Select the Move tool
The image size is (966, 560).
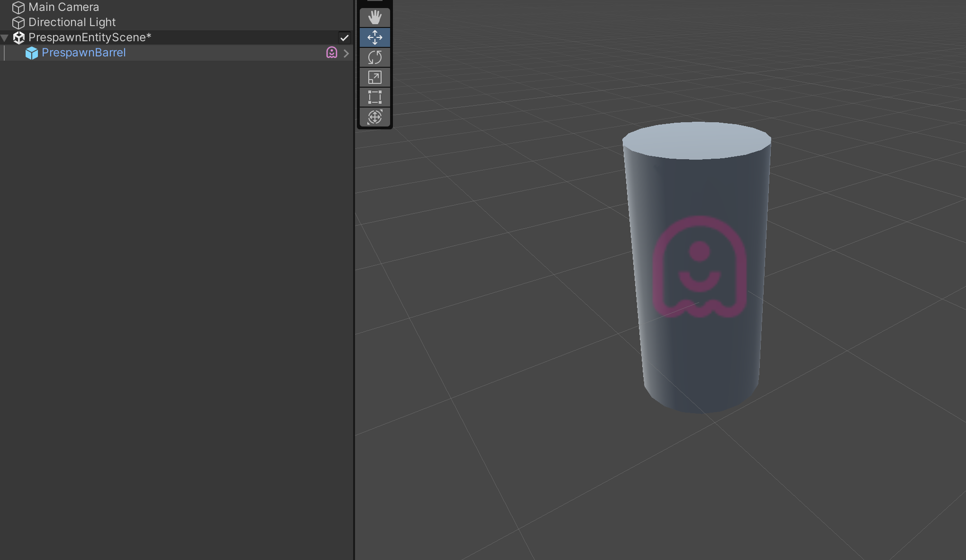374,37
